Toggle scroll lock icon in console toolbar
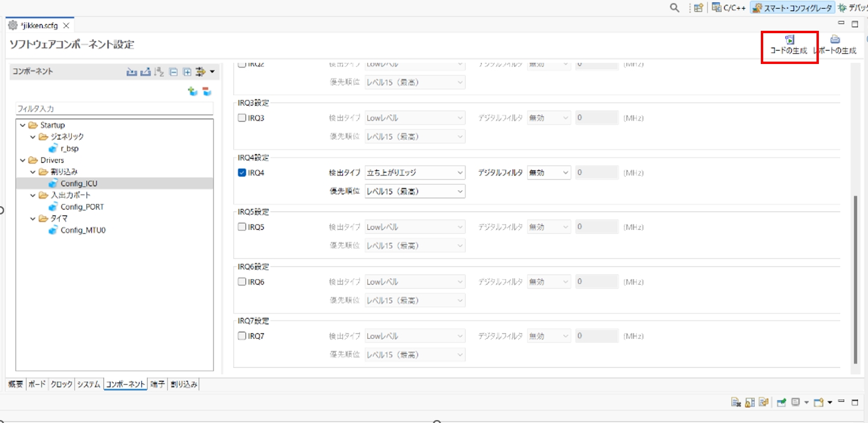868x423 pixels. coord(750,403)
